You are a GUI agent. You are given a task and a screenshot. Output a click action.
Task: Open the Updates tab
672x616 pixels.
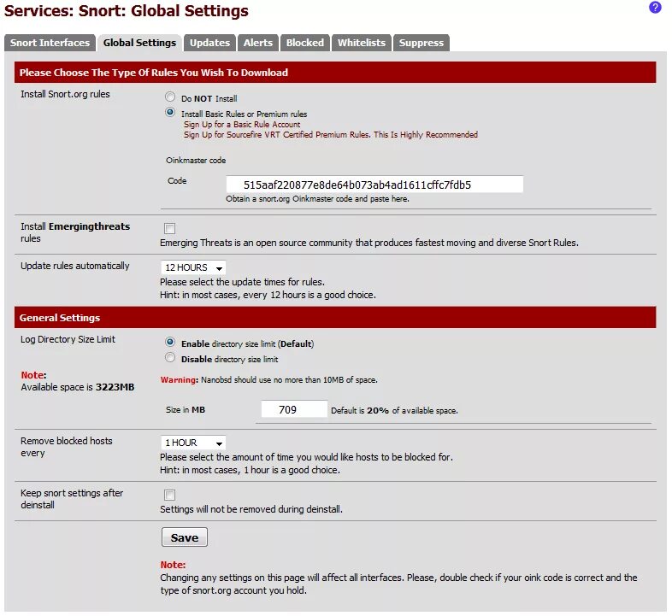[209, 43]
